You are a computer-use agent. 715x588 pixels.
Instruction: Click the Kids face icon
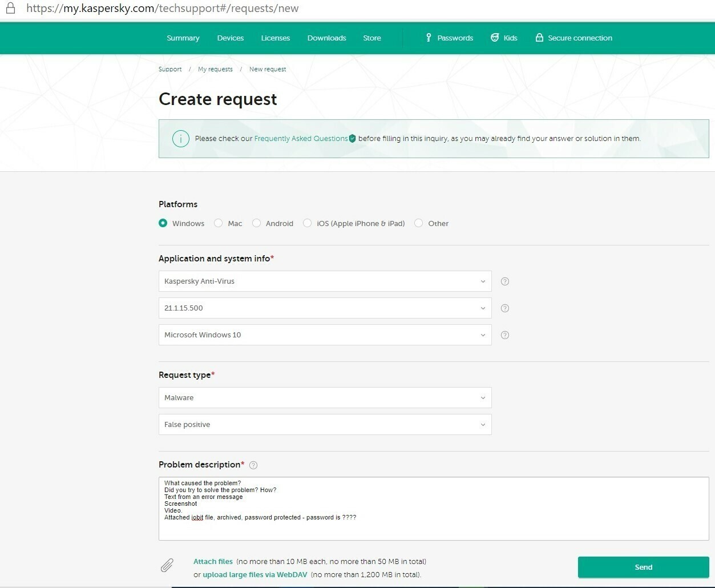coord(495,38)
